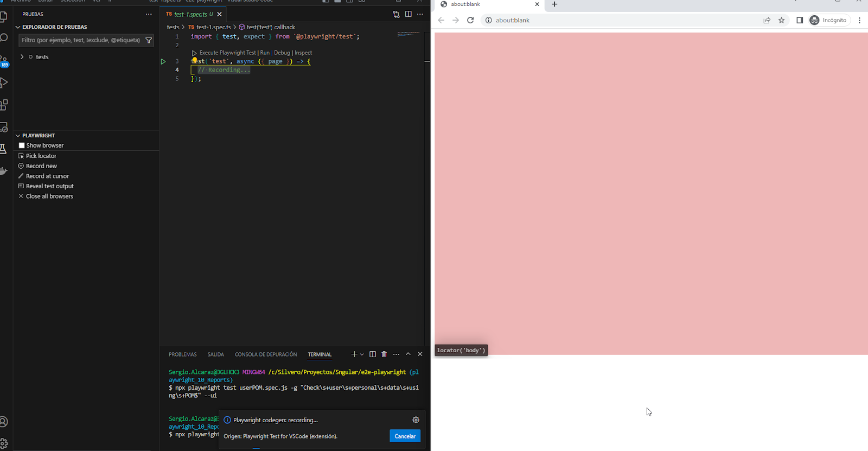
Task: Open the Explorer view in activity bar
Action: [3, 16]
